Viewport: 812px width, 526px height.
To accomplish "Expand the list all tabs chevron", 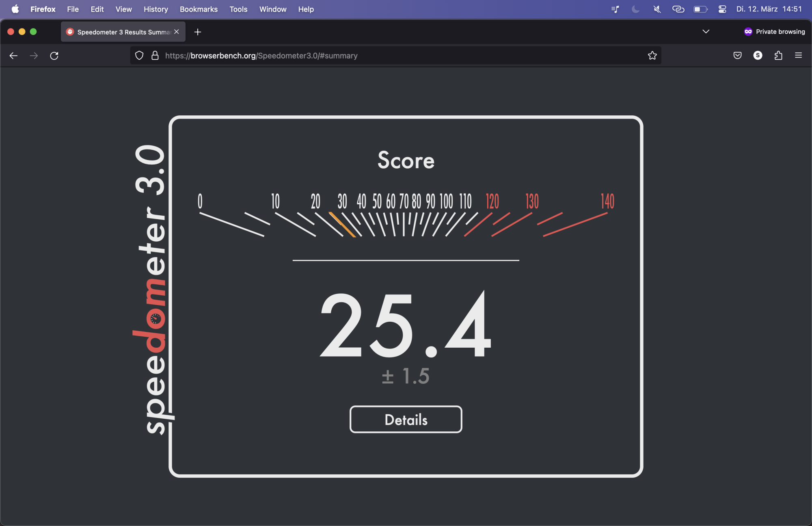I will 706,32.
